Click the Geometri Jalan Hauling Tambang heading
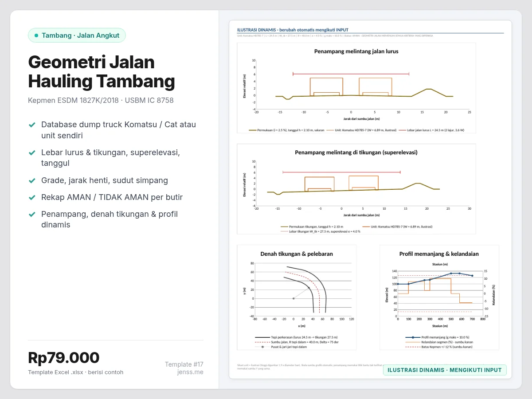 102,71
